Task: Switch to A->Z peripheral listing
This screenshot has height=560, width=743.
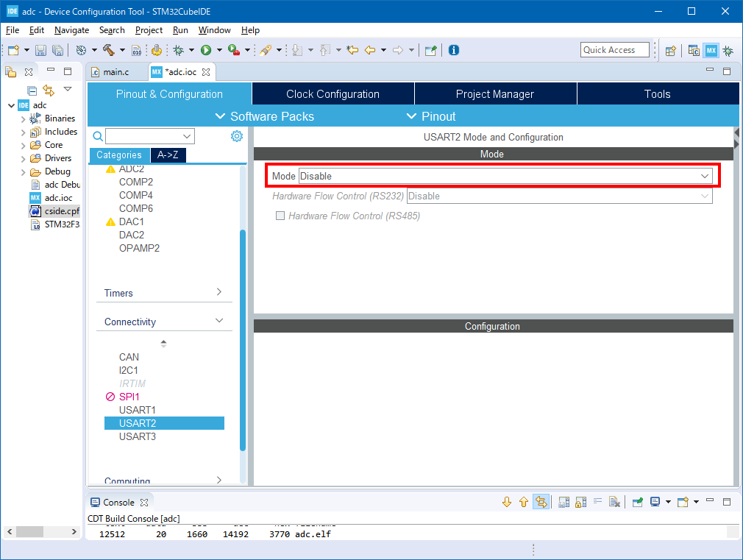Action: [x=168, y=155]
